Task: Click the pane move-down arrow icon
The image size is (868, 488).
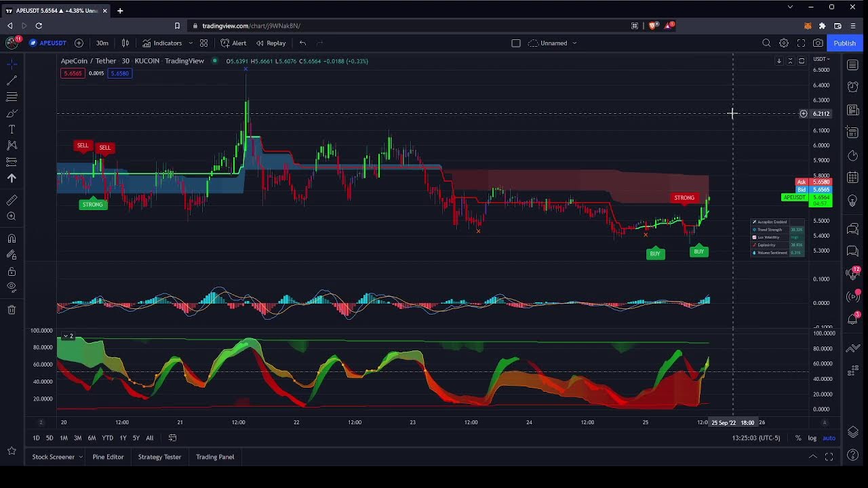Action: coord(779,61)
